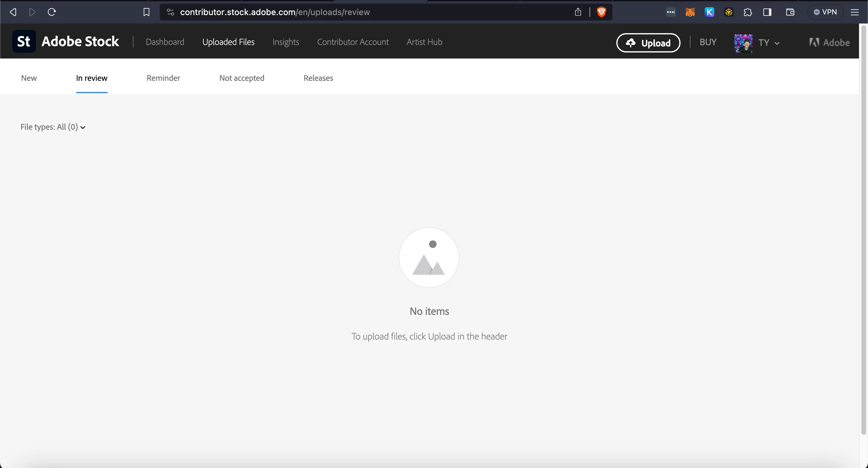Click the Adobe Stock St logo icon
This screenshot has width=868, height=468.
(24, 42)
